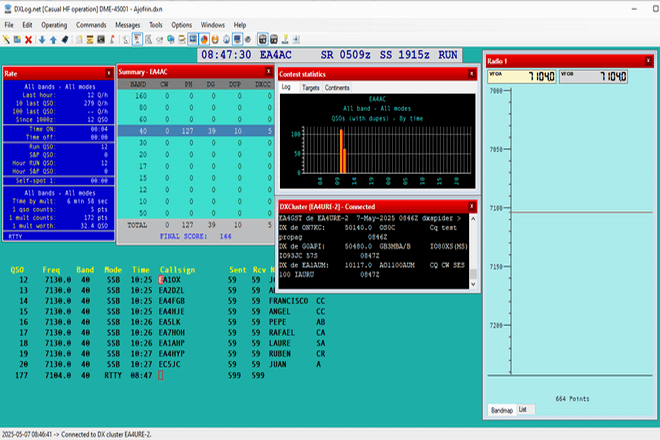Screen dimensions: 660x440
Task: Click the black eraser toolbar icon
Action: click(x=65, y=40)
